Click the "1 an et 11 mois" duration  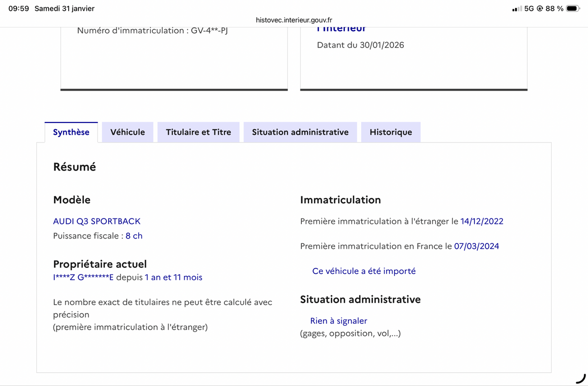tap(173, 277)
